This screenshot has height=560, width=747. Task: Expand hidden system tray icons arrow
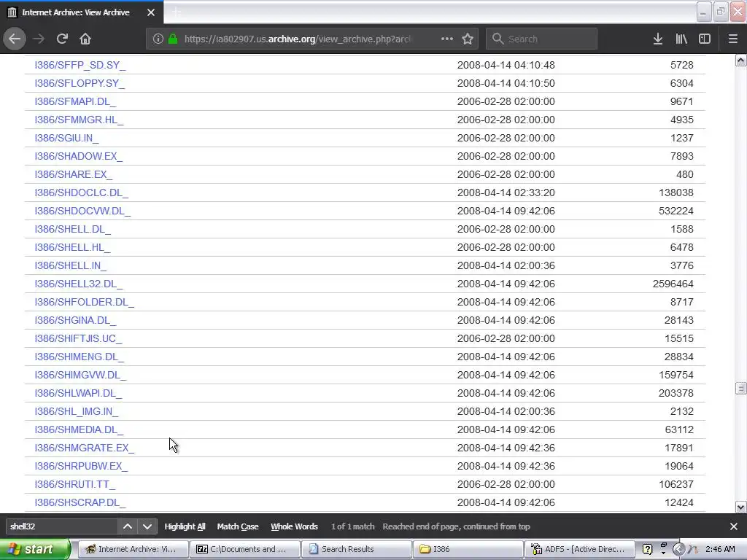tap(679, 549)
